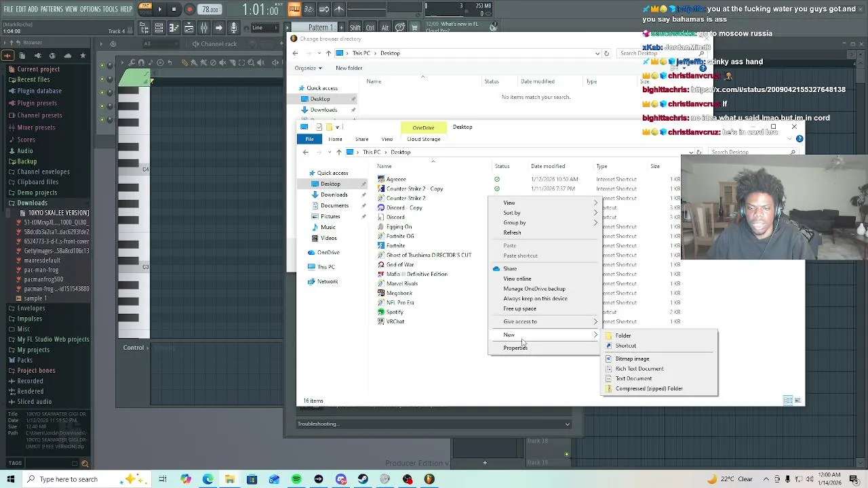Image resolution: width=868 pixels, height=488 pixels.
Task: Click the Windows Start button
Action: coord(11,479)
